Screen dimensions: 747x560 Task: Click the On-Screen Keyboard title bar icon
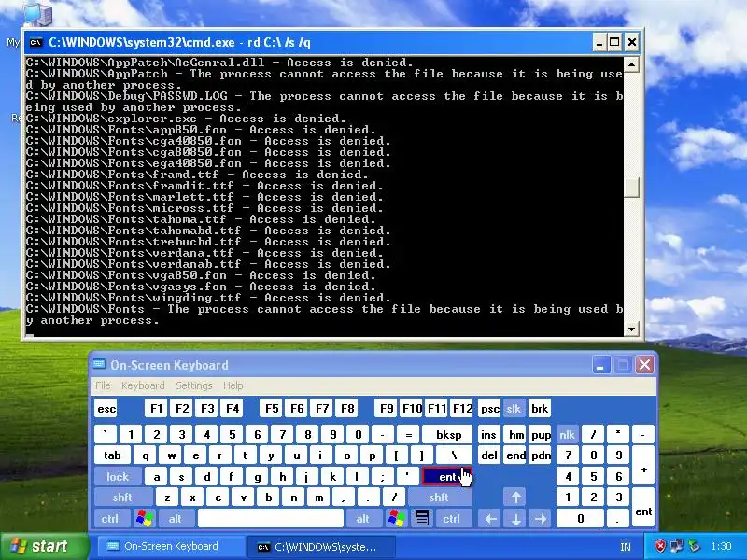[99, 365]
